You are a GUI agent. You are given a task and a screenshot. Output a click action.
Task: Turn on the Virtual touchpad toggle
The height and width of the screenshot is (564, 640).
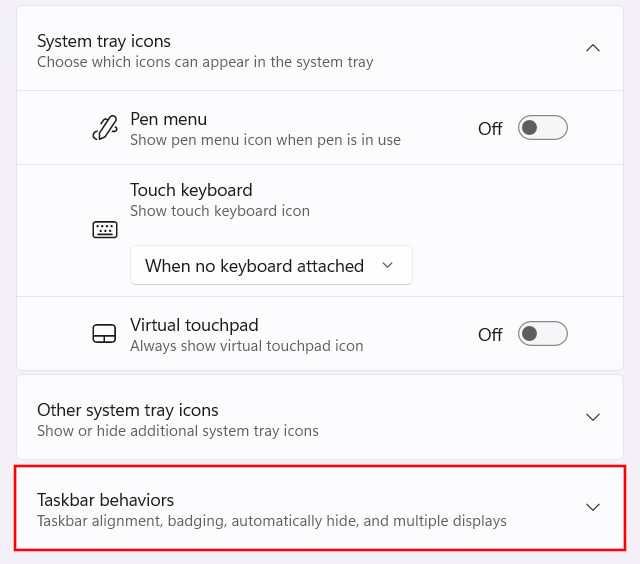click(x=542, y=334)
